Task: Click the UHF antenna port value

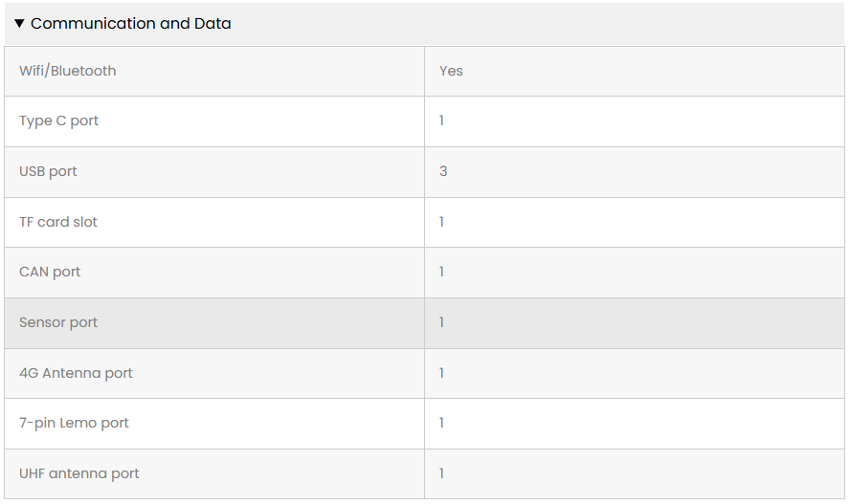Action: 442,474
